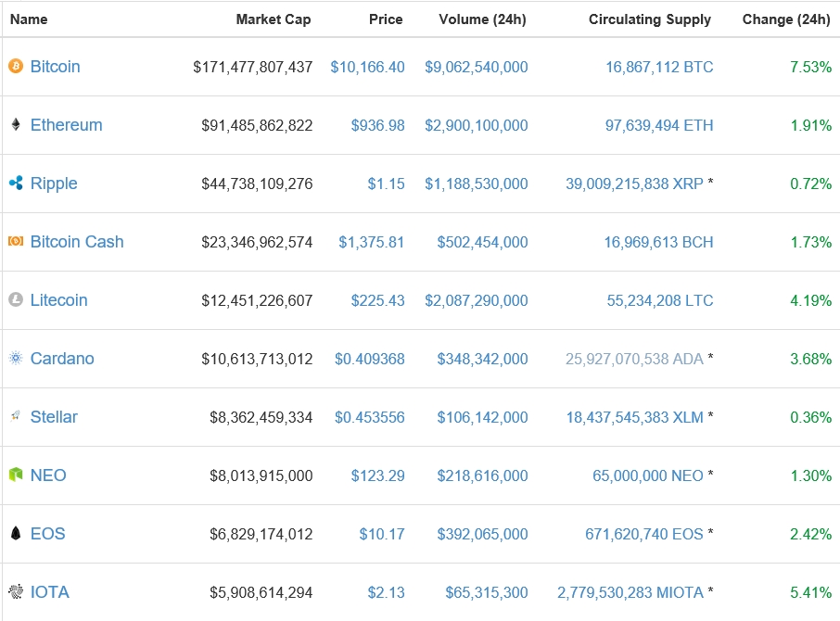Click the gray Litecoin coin icon
The width and height of the screenshot is (840, 621).
pos(15,300)
